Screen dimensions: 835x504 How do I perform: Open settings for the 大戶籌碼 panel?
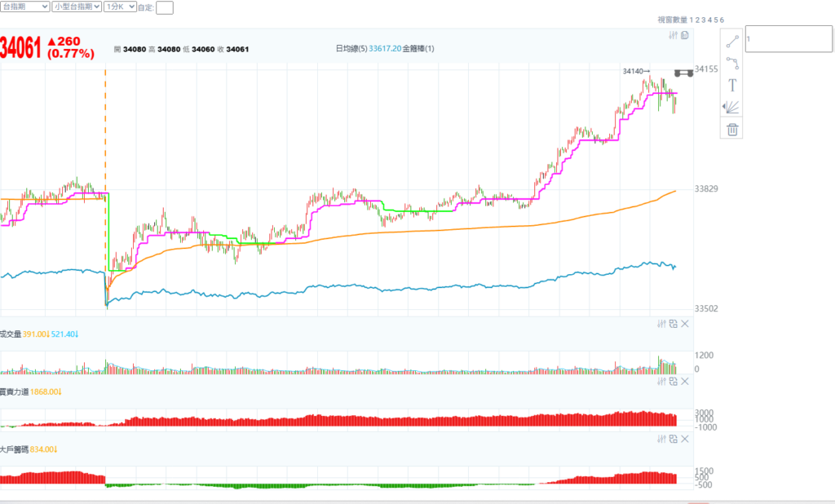[x=661, y=439]
